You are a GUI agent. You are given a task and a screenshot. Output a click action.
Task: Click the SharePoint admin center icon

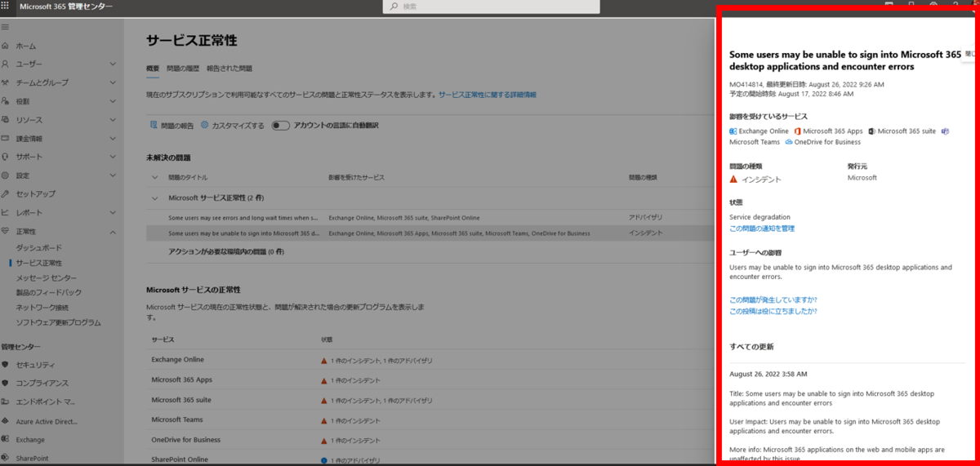tap(6, 459)
